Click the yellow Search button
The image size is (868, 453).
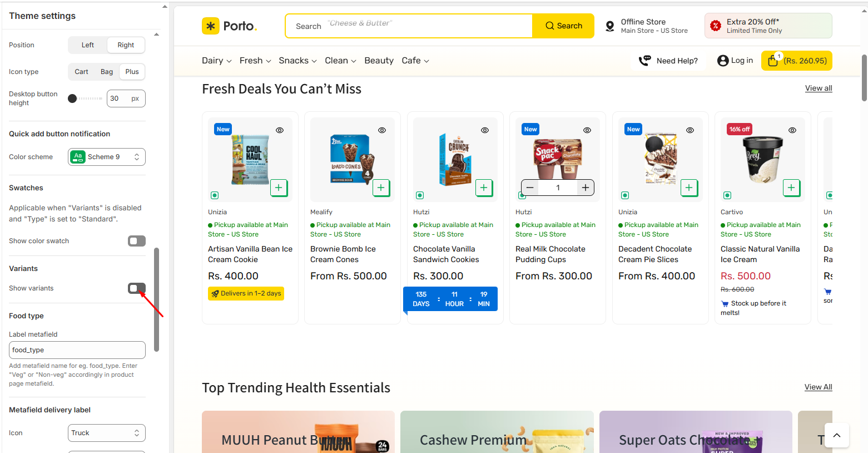pyautogui.click(x=563, y=26)
